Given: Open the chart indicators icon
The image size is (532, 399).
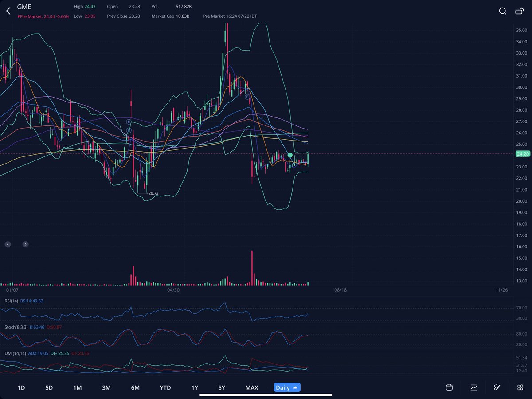Looking at the screenshot, I should 474,387.
